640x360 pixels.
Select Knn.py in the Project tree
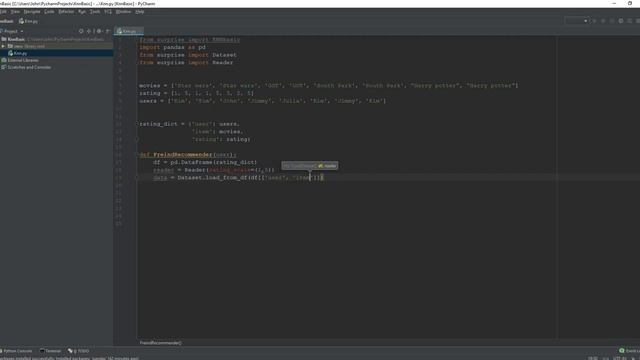coord(56,53)
